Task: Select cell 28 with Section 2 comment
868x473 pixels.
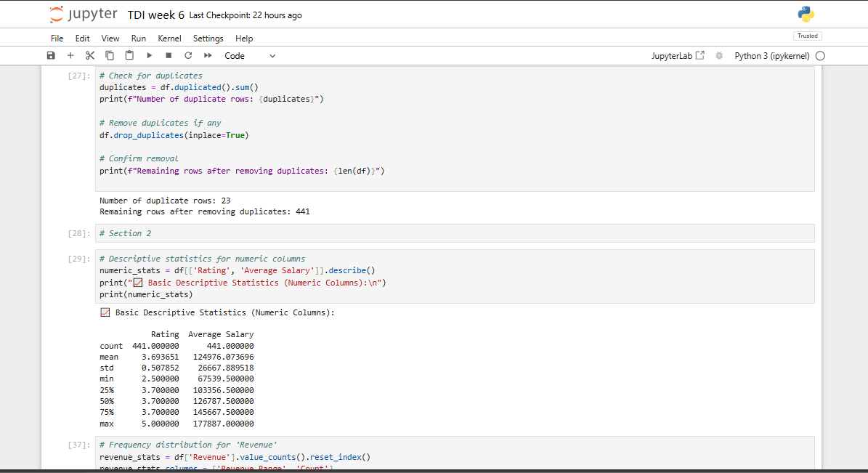Action: click(x=455, y=233)
